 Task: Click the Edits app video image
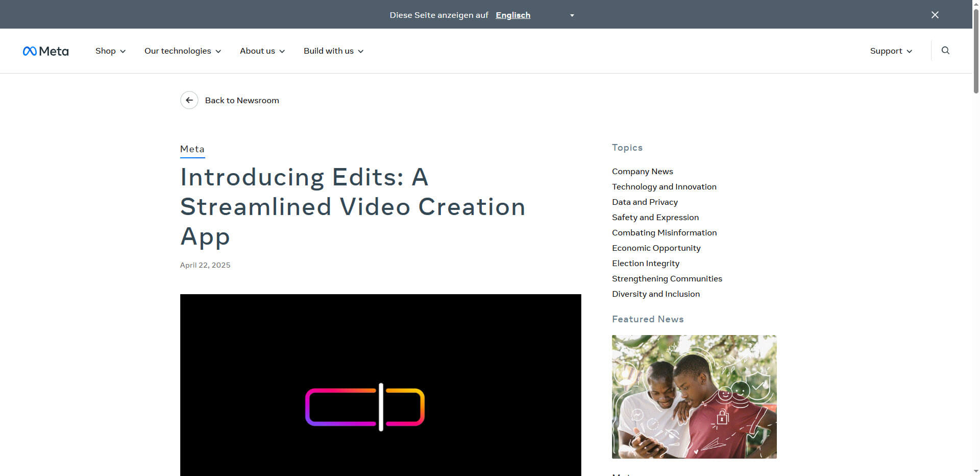tap(380, 385)
